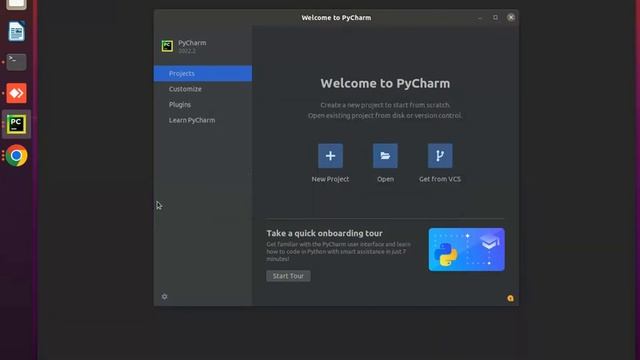Screen dimensions: 640x360
Task: Open the Plugins tab
Action: pos(203,104)
